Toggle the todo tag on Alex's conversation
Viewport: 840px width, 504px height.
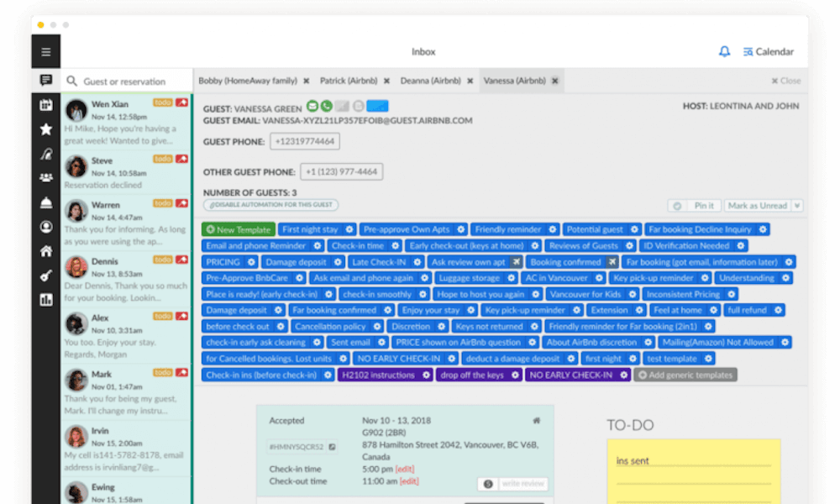pyautogui.click(x=163, y=316)
